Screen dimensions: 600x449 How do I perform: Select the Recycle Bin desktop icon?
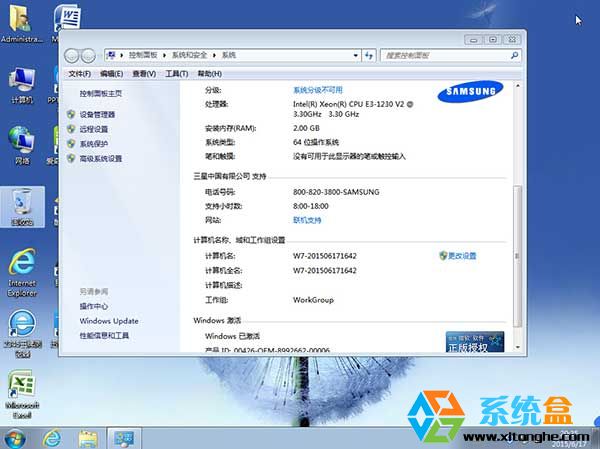click(22, 207)
